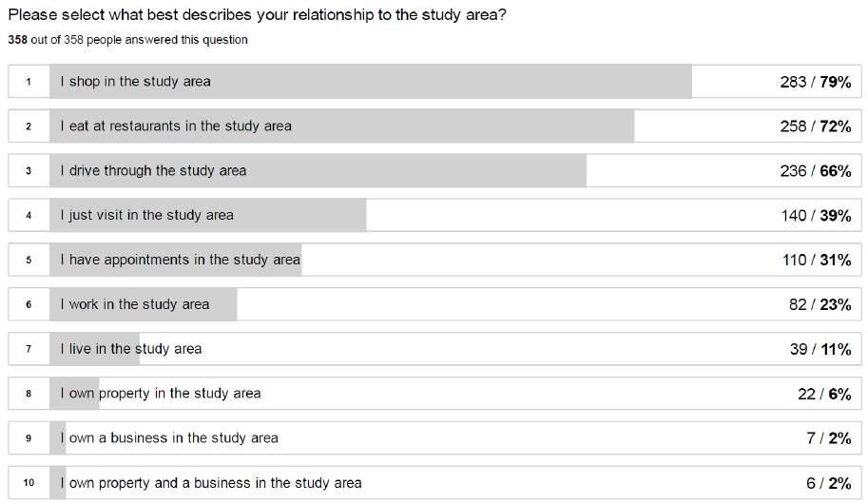This screenshot has height=504, width=868.
Task: Select the 'I shop in the study area' row
Action: pos(434,82)
